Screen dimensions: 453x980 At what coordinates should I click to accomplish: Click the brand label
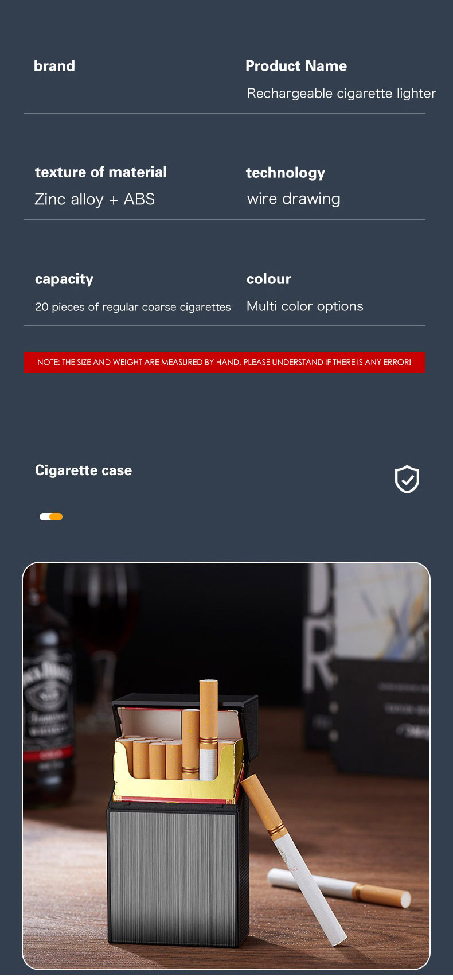[x=54, y=66]
